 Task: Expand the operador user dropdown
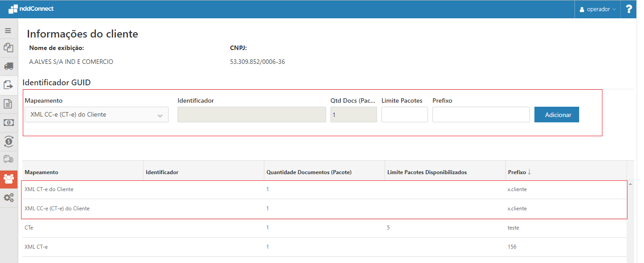pos(597,9)
